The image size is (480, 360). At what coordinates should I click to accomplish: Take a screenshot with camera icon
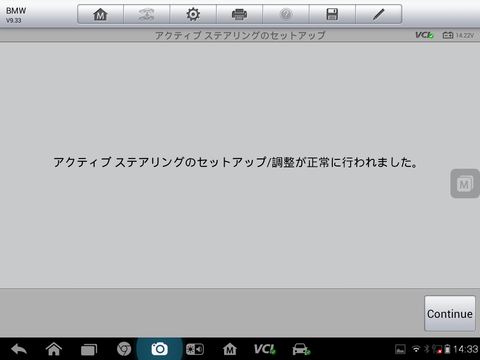159,349
